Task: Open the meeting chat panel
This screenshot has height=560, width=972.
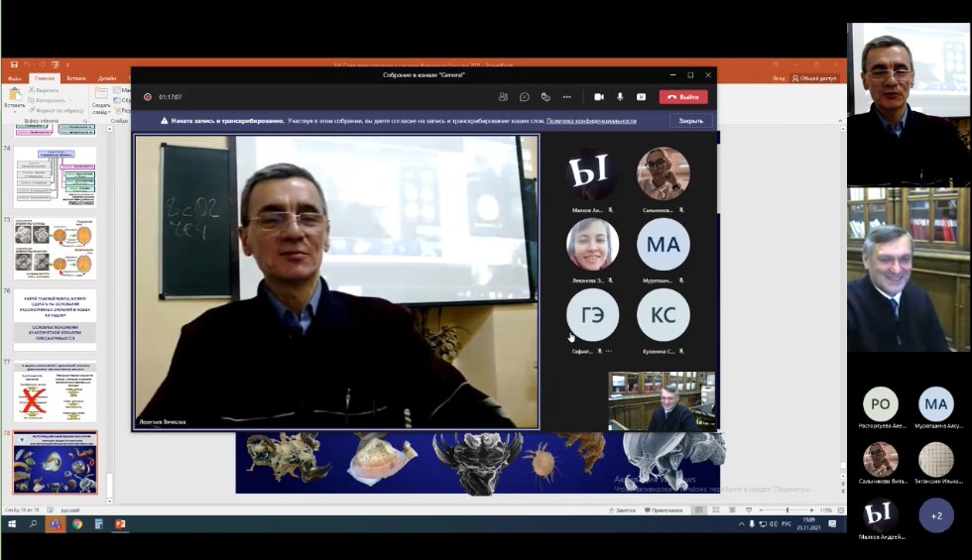Action: tap(525, 97)
